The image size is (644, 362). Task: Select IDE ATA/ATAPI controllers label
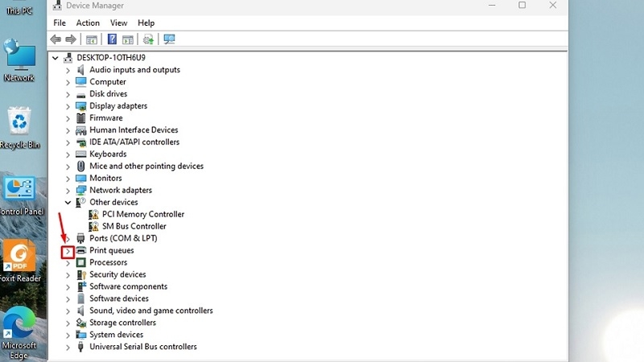(134, 142)
